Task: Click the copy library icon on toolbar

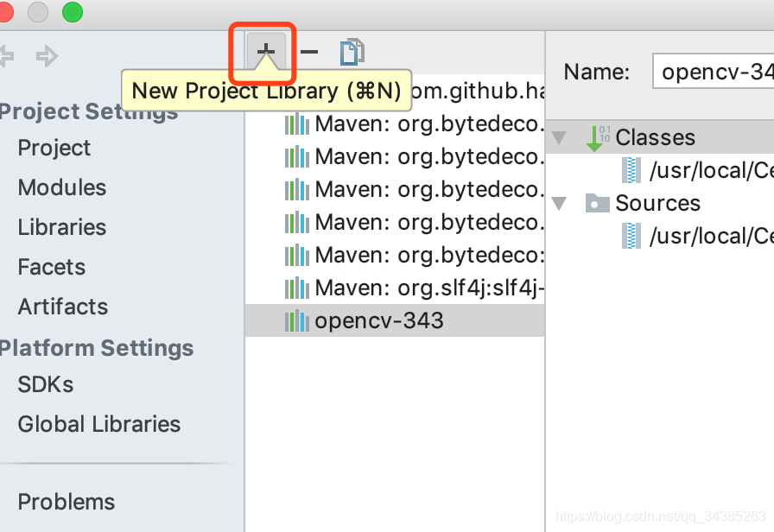Action: click(351, 52)
